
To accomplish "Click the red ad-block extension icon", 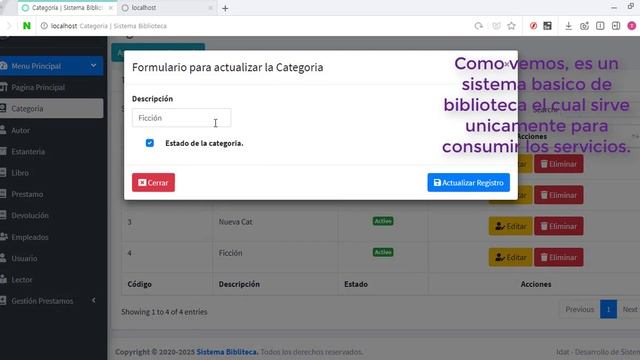I will (533, 26).
